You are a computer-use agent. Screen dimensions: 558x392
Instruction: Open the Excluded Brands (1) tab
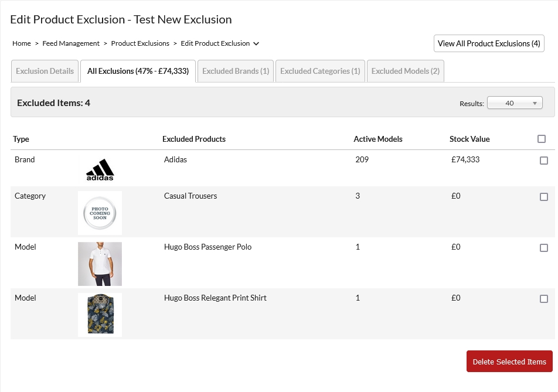(x=236, y=71)
